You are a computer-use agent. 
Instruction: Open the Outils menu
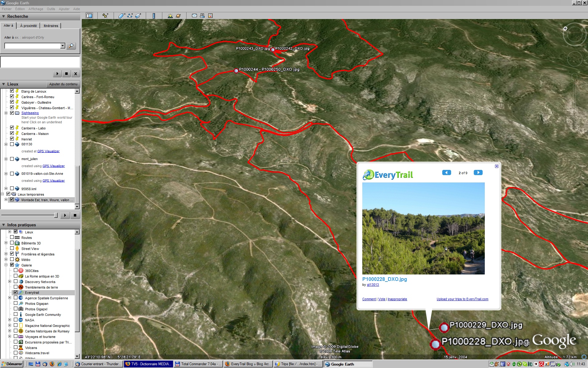click(x=51, y=9)
